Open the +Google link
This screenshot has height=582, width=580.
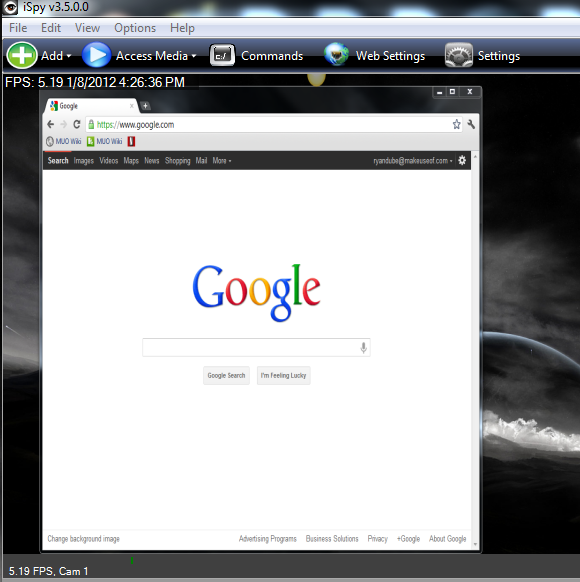click(x=408, y=539)
